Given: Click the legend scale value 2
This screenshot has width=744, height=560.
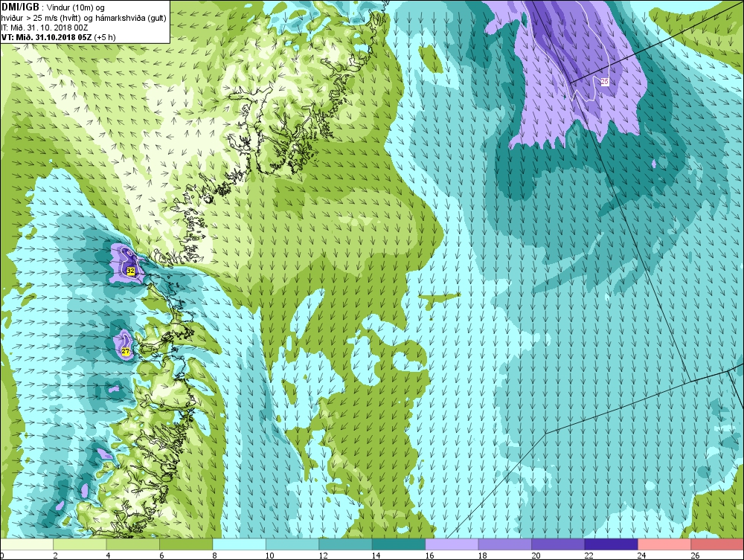Looking at the screenshot, I should [56, 556].
